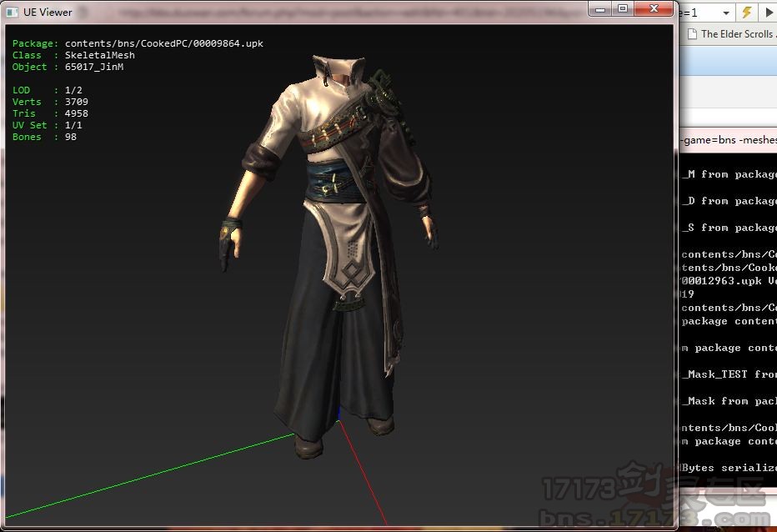Click console line "Bytes serialize"
This screenshot has height=532, width=777.
pyautogui.click(x=729, y=468)
